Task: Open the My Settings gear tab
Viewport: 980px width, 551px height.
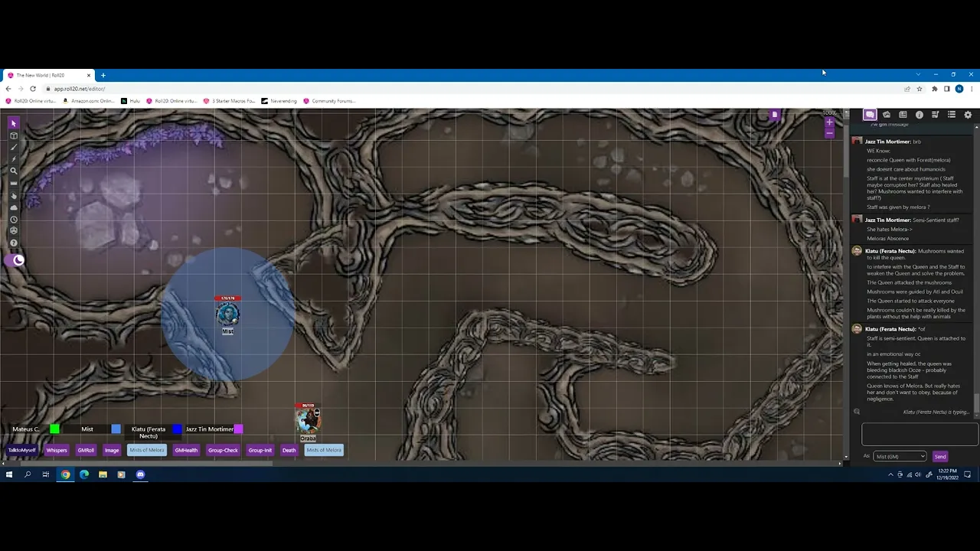Action: tap(968, 115)
